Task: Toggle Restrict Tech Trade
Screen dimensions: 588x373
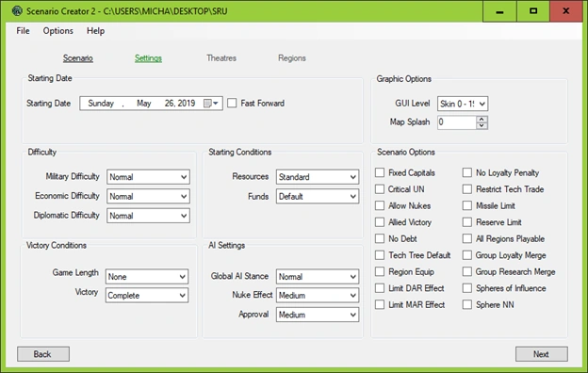Action: coord(467,189)
